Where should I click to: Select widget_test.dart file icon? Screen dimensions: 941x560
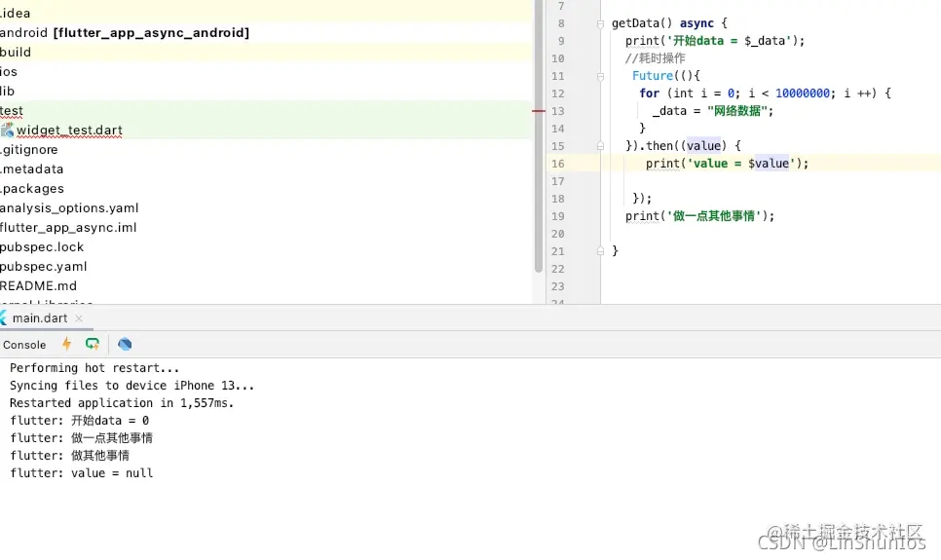tap(7, 130)
